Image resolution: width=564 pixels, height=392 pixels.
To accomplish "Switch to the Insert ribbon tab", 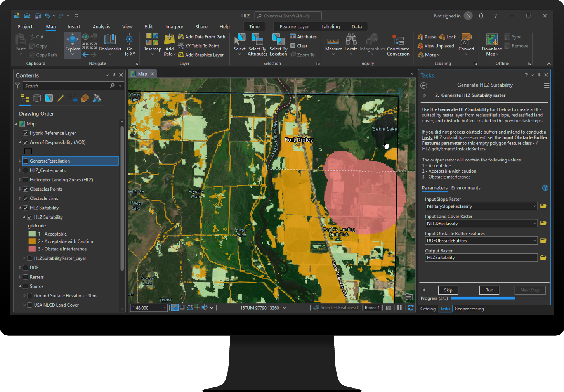I will 74,27.
